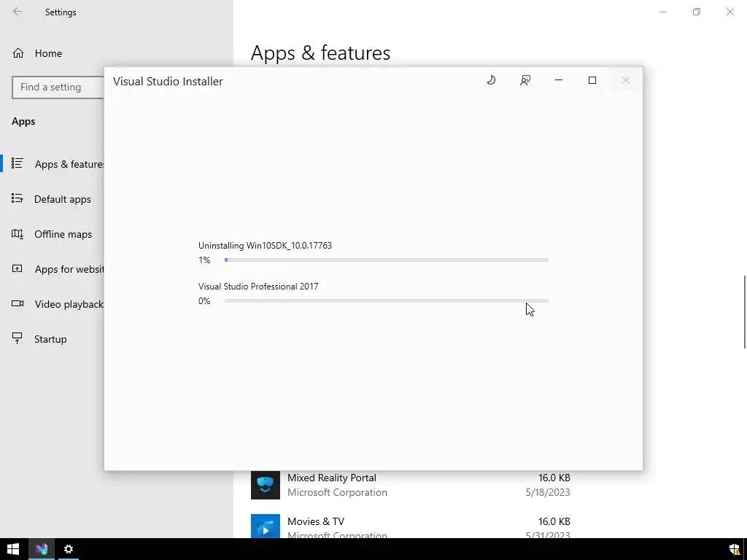Open Default apps in Settings sidebar
Image resolution: width=747 pixels, height=560 pixels.
click(52, 199)
